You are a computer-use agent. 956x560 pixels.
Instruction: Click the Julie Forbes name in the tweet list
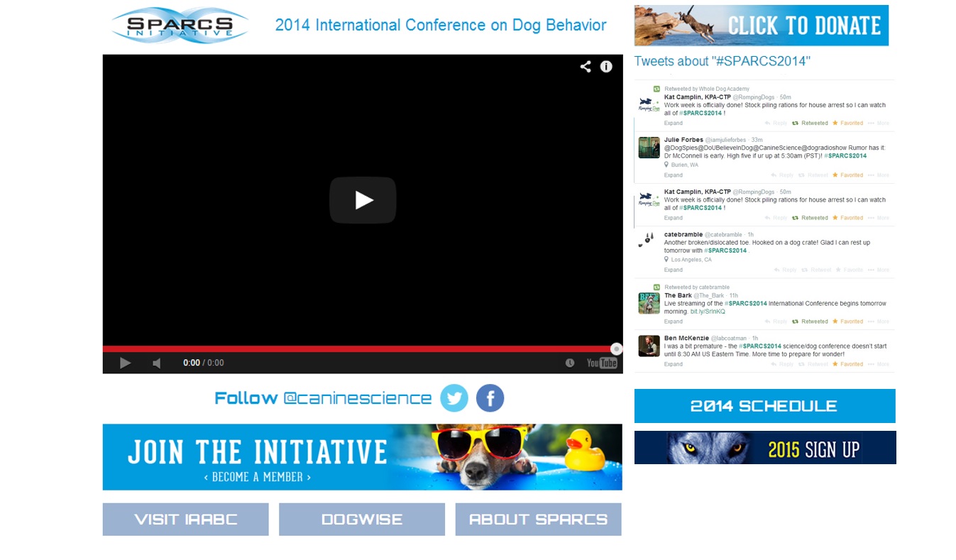tap(683, 140)
